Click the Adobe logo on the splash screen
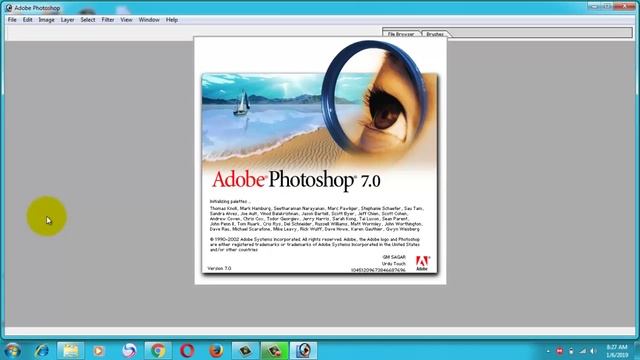The image size is (640, 360). click(x=422, y=263)
